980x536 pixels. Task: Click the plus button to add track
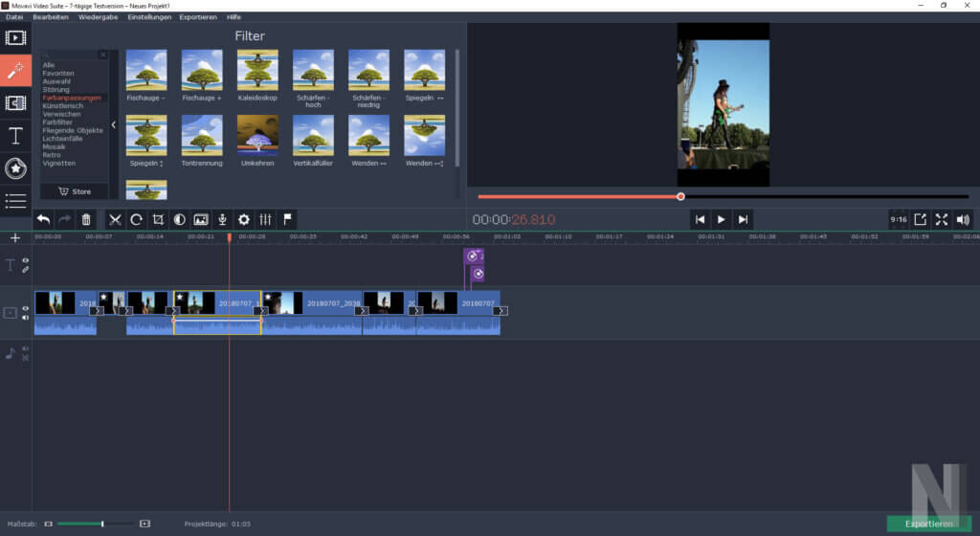[x=14, y=237]
